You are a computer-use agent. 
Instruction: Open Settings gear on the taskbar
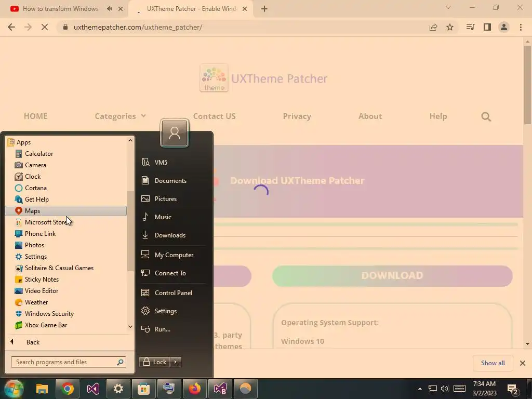tap(118, 389)
